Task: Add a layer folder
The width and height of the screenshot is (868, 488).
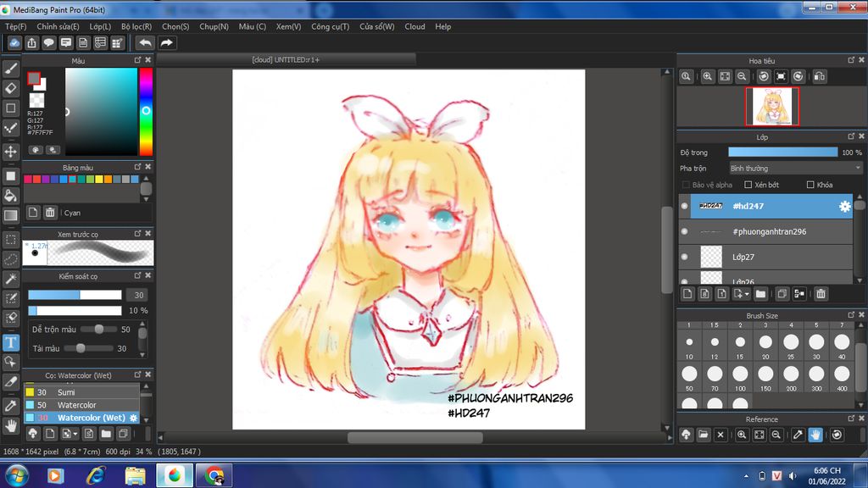Action: pos(760,294)
